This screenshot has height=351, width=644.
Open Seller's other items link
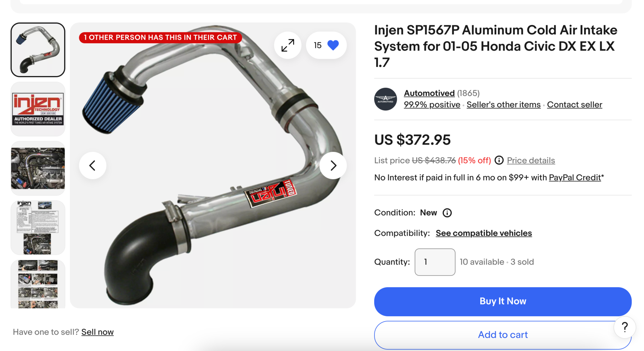pos(503,105)
